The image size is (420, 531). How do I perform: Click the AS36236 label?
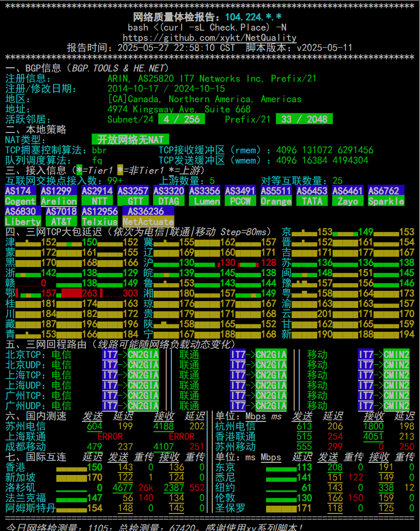tap(148, 211)
